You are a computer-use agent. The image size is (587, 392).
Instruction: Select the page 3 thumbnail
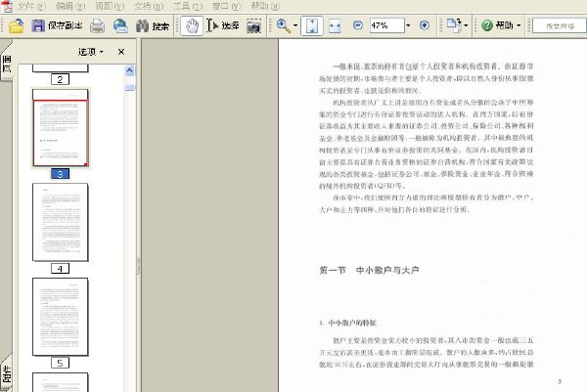point(61,127)
